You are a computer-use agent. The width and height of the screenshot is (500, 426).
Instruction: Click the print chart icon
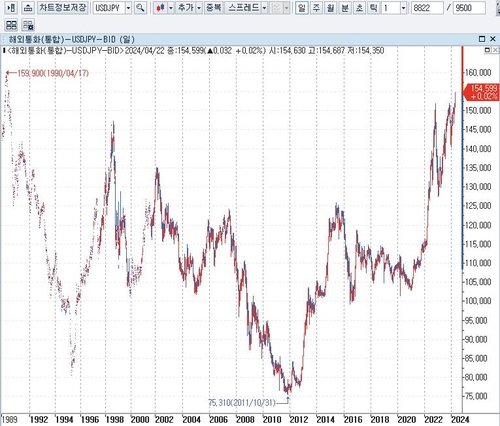pyautogui.click(x=28, y=8)
